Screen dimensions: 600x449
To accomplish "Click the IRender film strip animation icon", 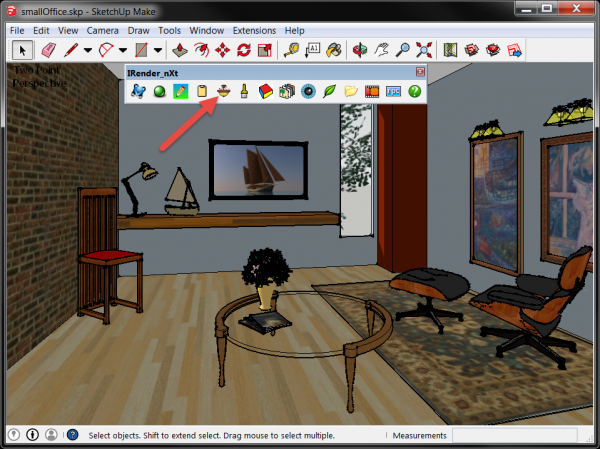I will point(372,91).
